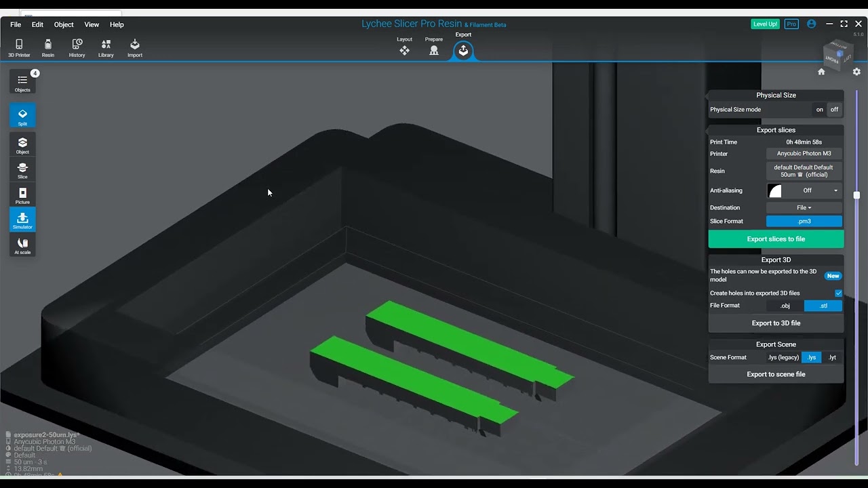
Task: Select the Object view mode
Action: pos(22,144)
